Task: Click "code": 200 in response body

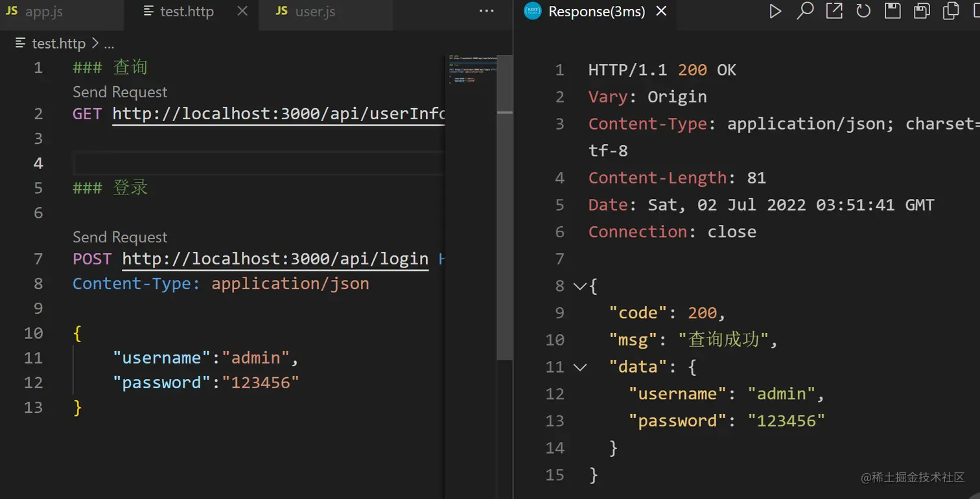Action: (x=667, y=313)
